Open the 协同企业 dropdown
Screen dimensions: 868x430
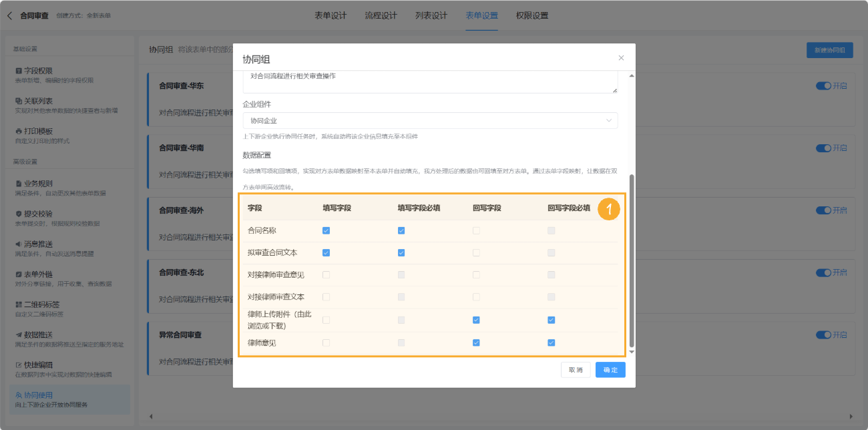431,120
